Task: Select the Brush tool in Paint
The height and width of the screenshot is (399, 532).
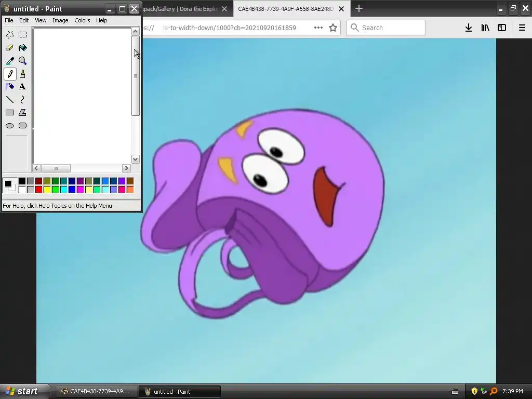Action: tap(22, 74)
